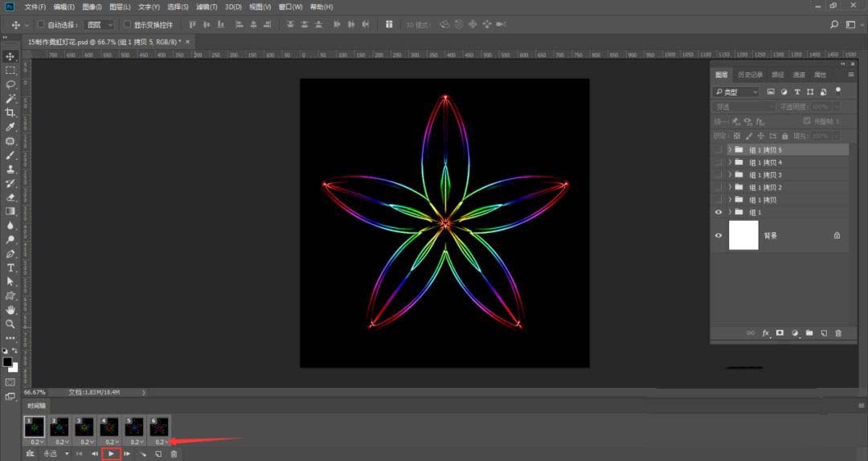868x461 pixels.
Task: Select the Hand tool
Action: pyautogui.click(x=10, y=310)
